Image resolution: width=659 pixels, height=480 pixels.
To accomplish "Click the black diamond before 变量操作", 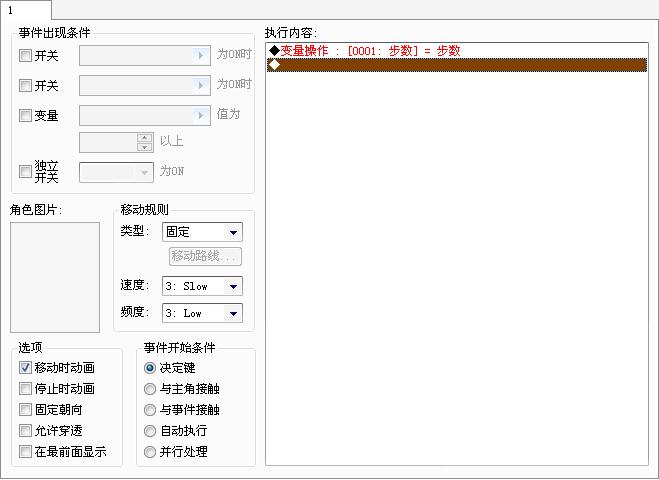I will (x=274, y=51).
